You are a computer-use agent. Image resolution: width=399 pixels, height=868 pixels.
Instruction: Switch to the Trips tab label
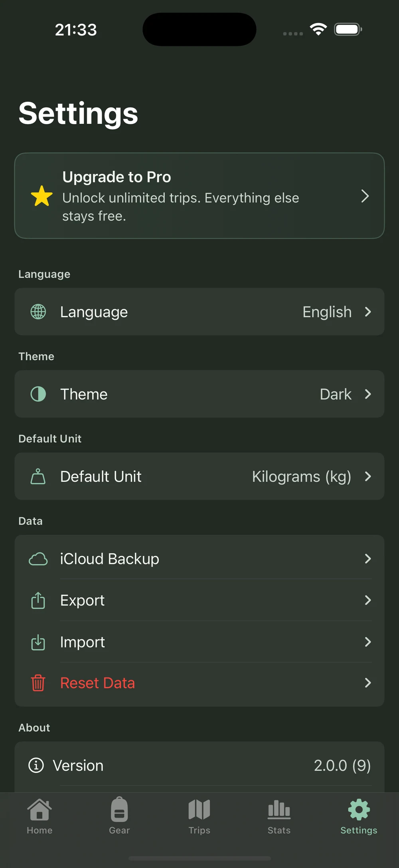pos(199,830)
